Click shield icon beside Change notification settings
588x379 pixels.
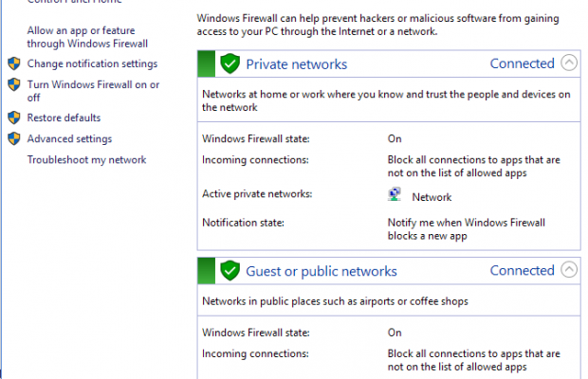click(x=13, y=63)
